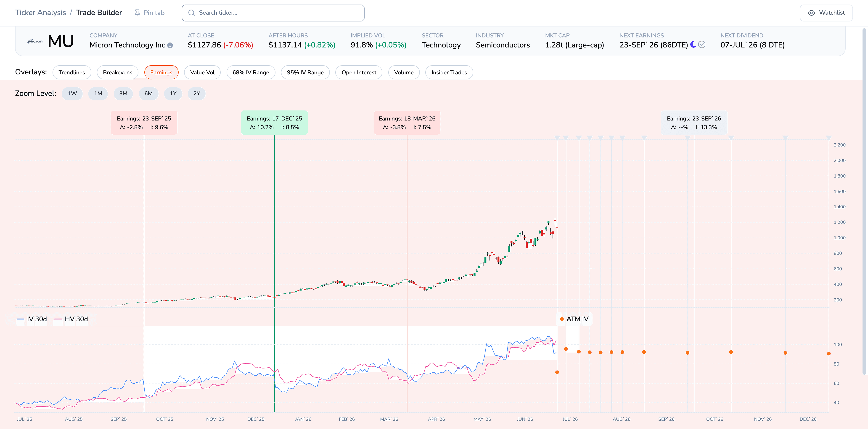
Task: Set zoom level to 1W
Action: point(72,94)
